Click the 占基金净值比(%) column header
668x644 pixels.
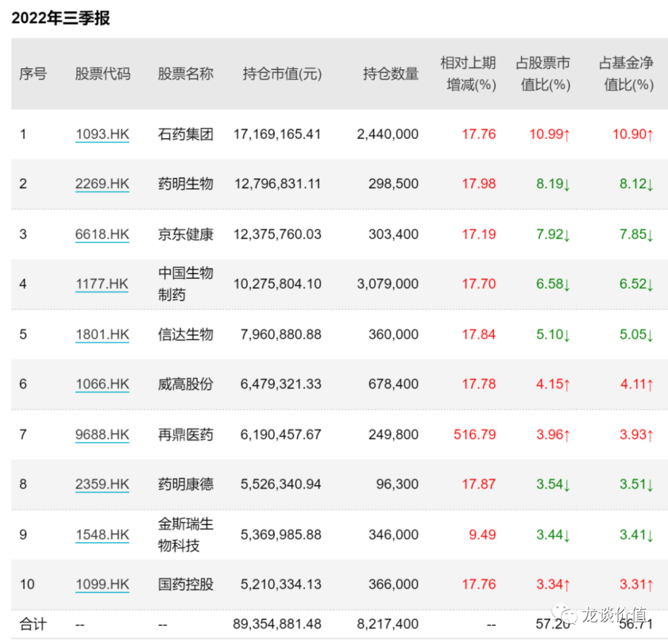[x=627, y=74]
